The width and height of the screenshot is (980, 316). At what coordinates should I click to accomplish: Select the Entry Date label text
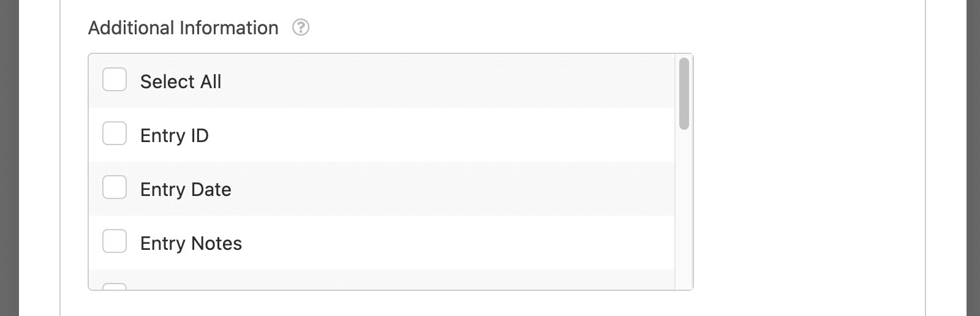(186, 189)
